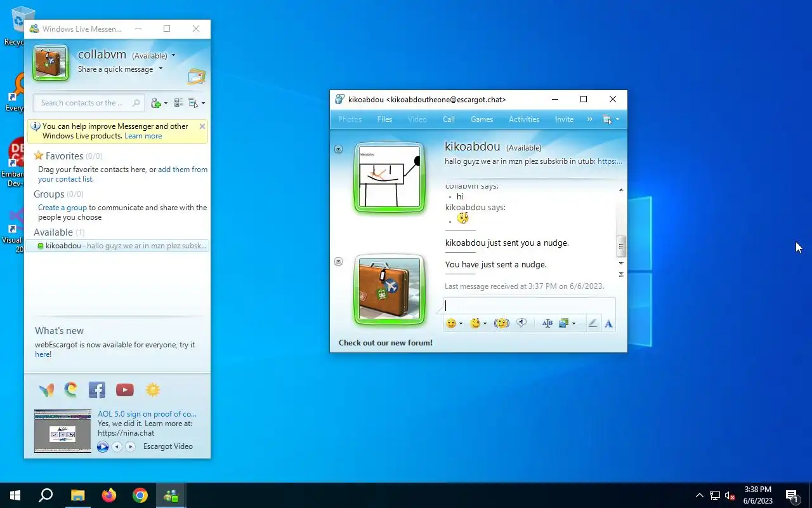Change the font with the A button
812x508 pixels.
608,323
